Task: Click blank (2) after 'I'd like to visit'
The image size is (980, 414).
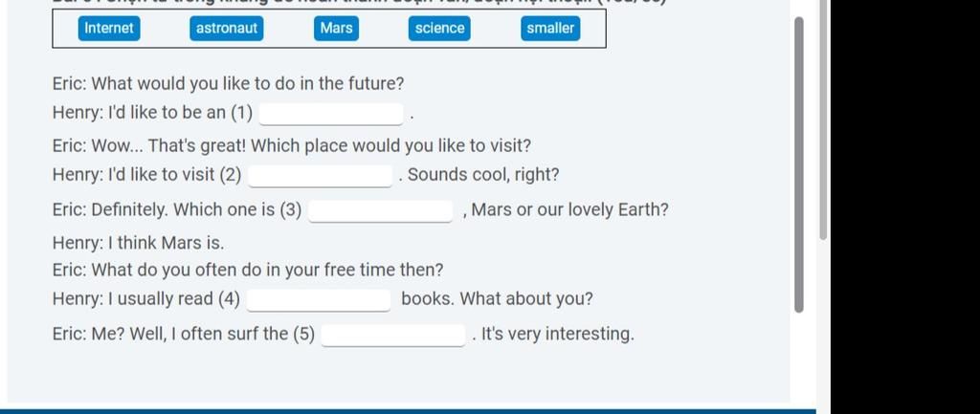Action: click(320, 176)
